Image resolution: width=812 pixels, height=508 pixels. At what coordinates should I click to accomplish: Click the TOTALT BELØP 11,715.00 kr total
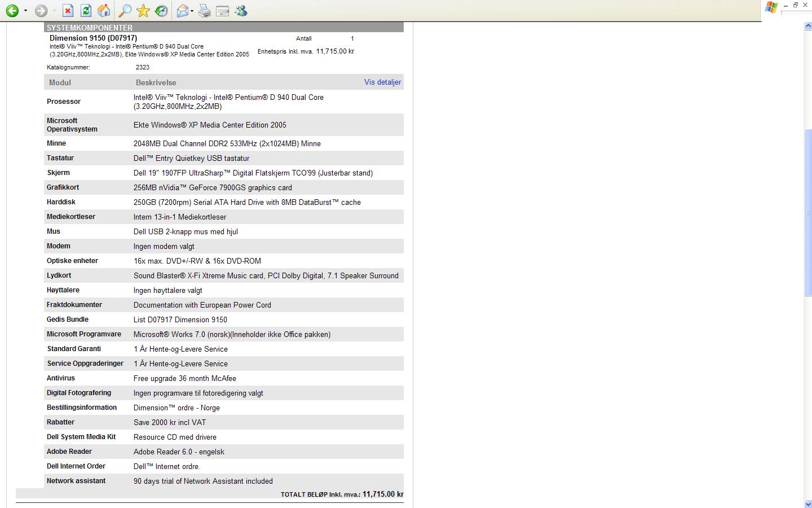point(342,494)
